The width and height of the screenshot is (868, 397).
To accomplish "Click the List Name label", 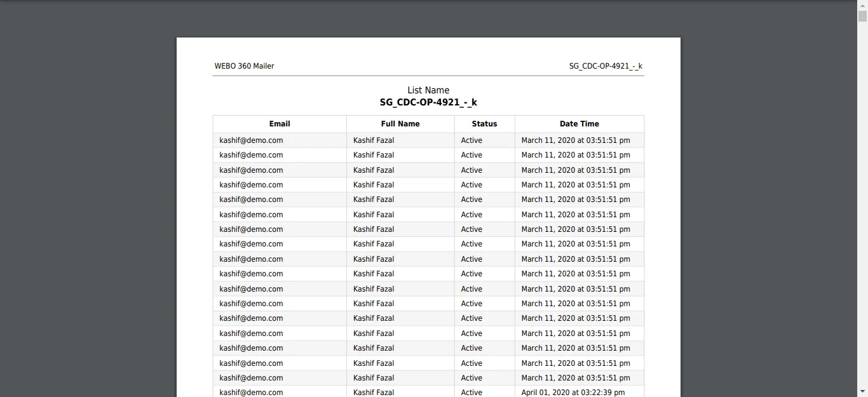I will [x=428, y=90].
